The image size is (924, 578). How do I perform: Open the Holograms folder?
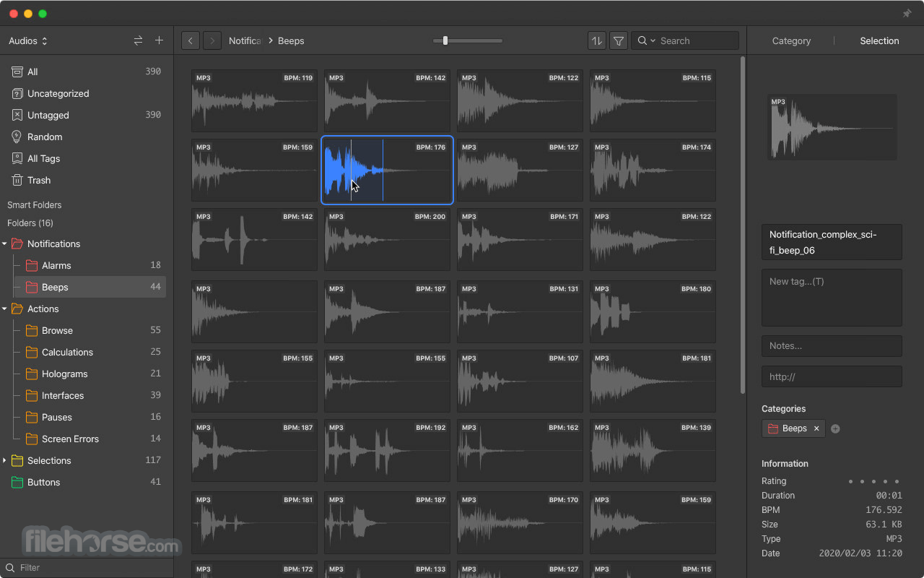(x=90, y=374)
